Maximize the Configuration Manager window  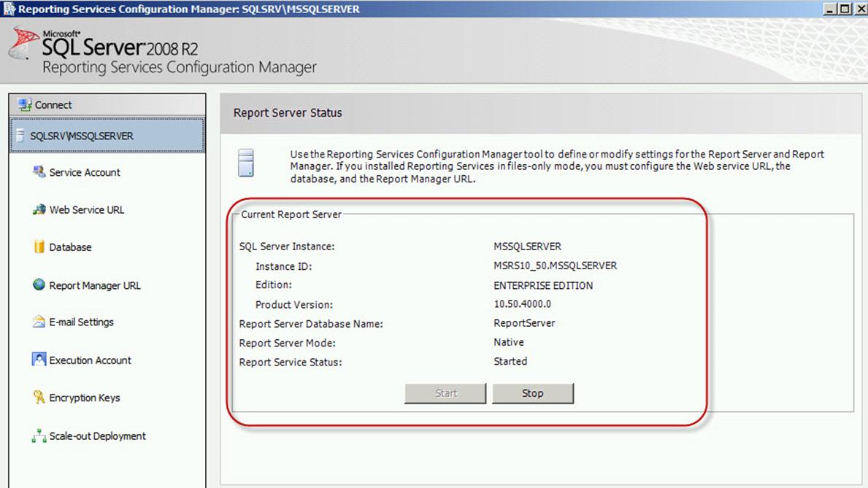(x=845, y=9)
